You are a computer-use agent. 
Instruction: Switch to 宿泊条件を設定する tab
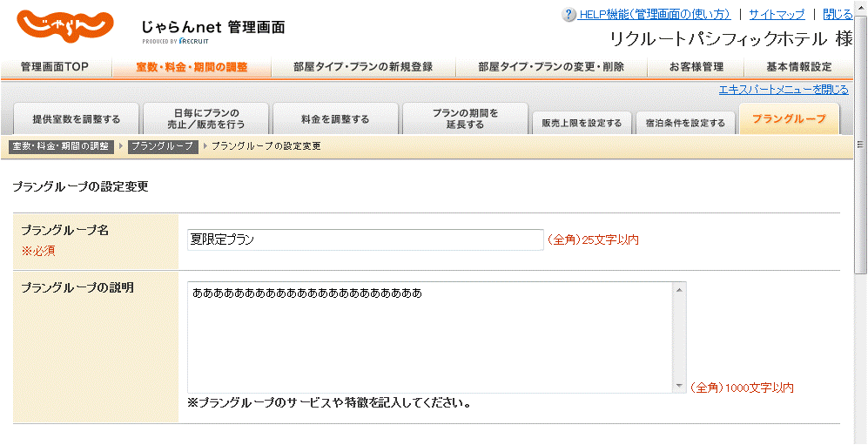685,123
